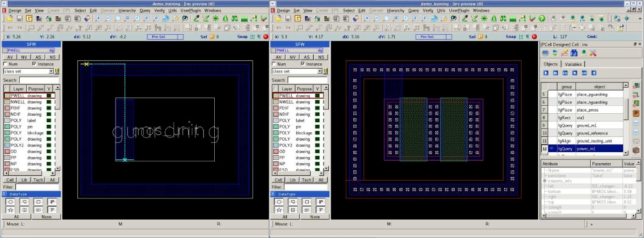The height and width of the screenshot is (238, 644).
Task: Click the NP layer color swatch in left window
Action: pos(7,164)
